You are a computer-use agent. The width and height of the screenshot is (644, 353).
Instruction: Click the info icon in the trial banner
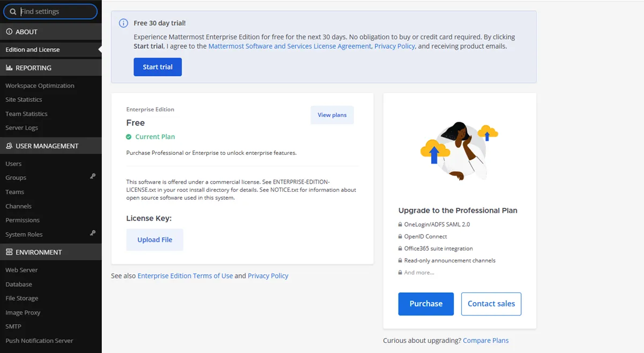coord(123,23)
